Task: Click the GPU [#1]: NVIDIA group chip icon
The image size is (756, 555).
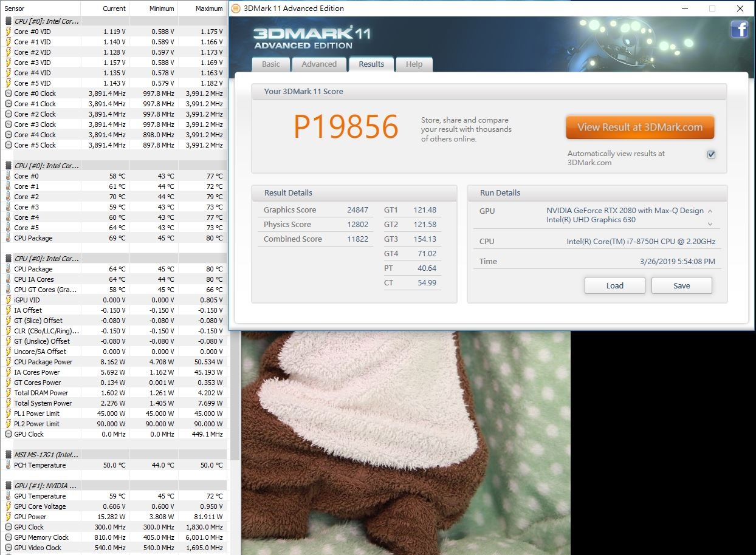Action: (9, 486)
